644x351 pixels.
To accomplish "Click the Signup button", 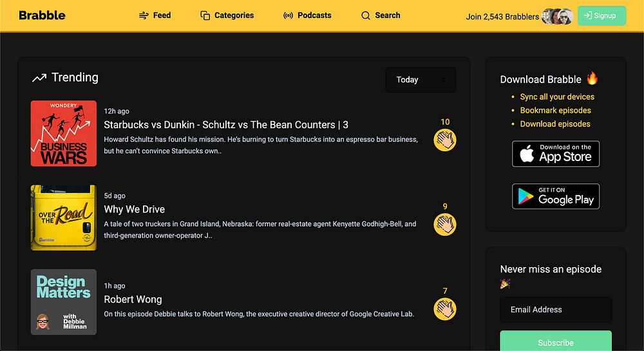I will click(601, 15).
